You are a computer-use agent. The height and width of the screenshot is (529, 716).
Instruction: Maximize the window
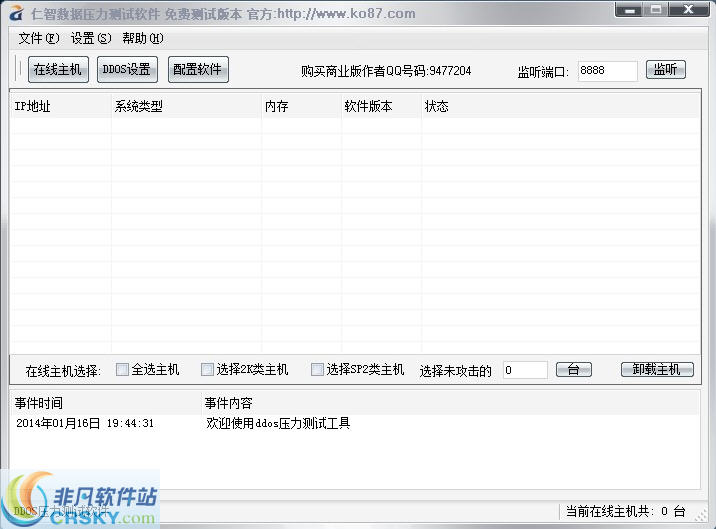click(x=656, y=9)
